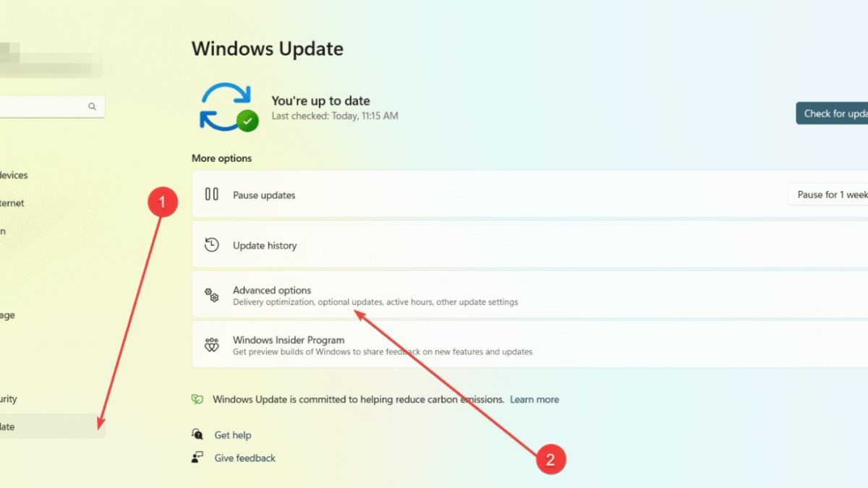Image resolution: width=868 pixels, height=488 pixels.
Task: Click the green carbon emissions leaf icon
Action: [x=196, y=399]
